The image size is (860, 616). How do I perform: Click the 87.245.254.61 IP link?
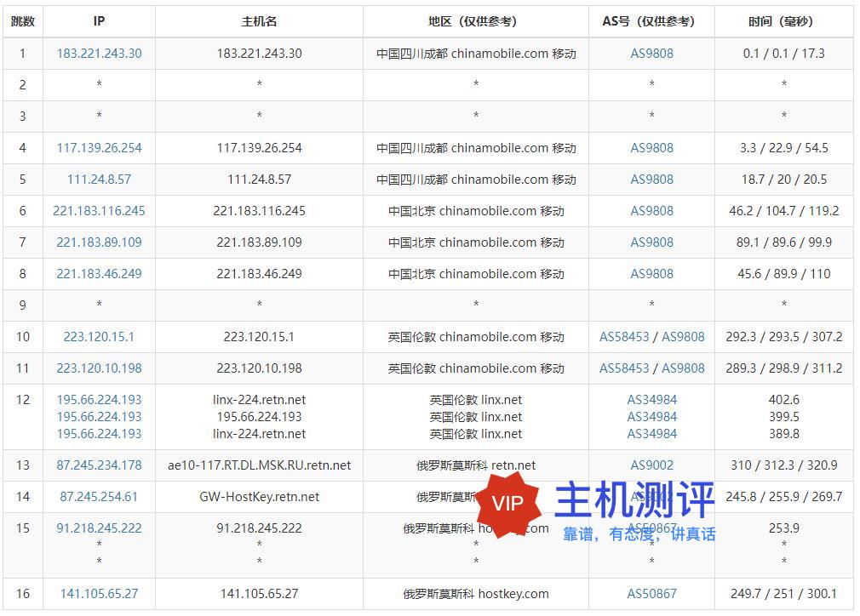point(100,497)
